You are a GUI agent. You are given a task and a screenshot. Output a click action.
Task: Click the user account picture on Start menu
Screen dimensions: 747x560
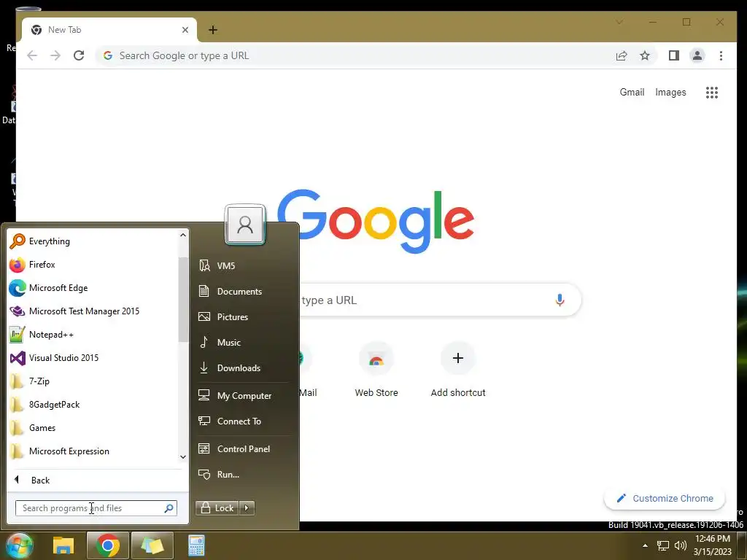[x=245, y=225]
